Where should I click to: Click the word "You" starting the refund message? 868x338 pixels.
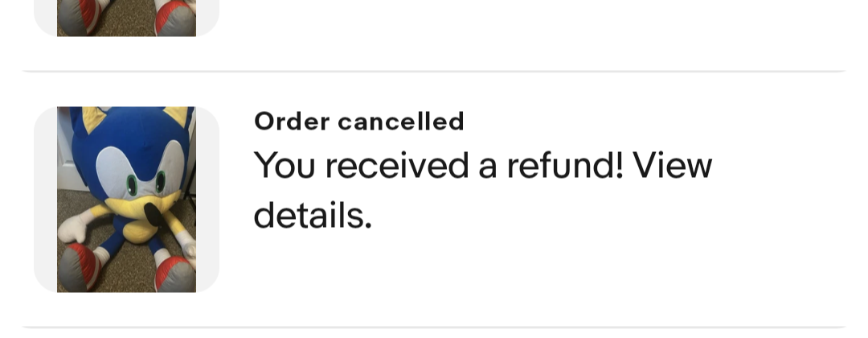pyautogui.click(x=285, y=165)
